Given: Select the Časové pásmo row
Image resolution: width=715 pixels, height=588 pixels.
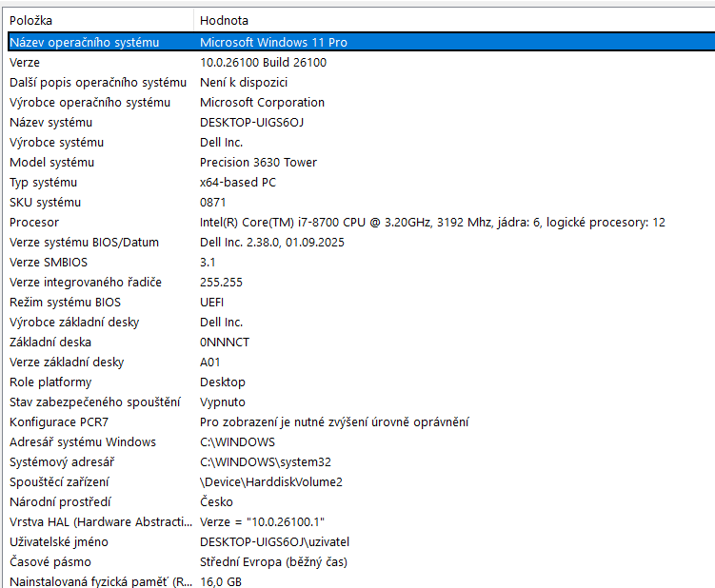Looking at the screenshot, I should (361, 562).
